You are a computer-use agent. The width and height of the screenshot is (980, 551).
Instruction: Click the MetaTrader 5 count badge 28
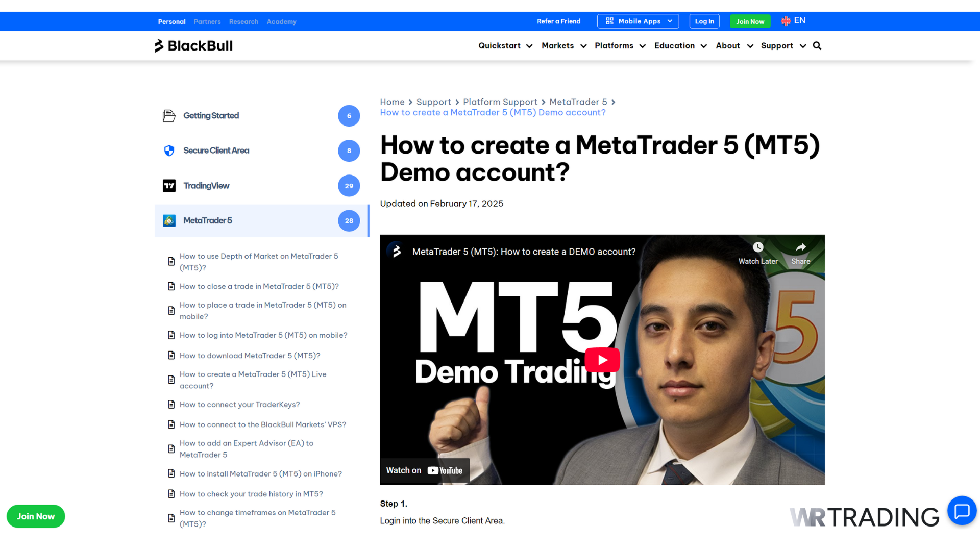point(349,220)
